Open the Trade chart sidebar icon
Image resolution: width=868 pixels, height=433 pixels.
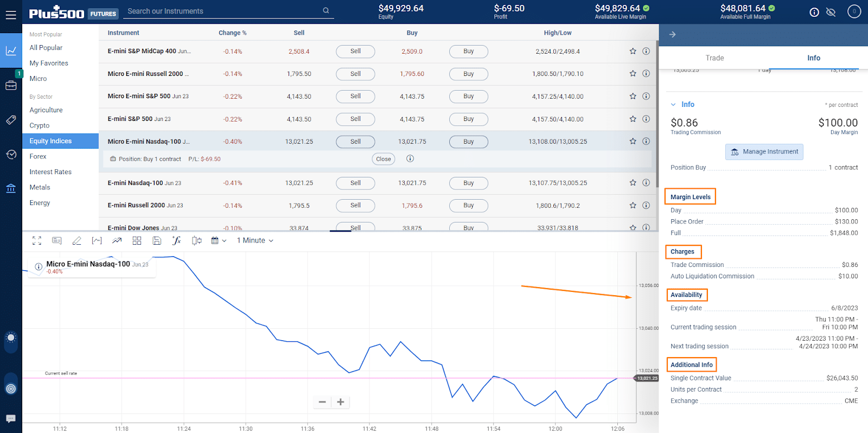[x=11, y=50]
